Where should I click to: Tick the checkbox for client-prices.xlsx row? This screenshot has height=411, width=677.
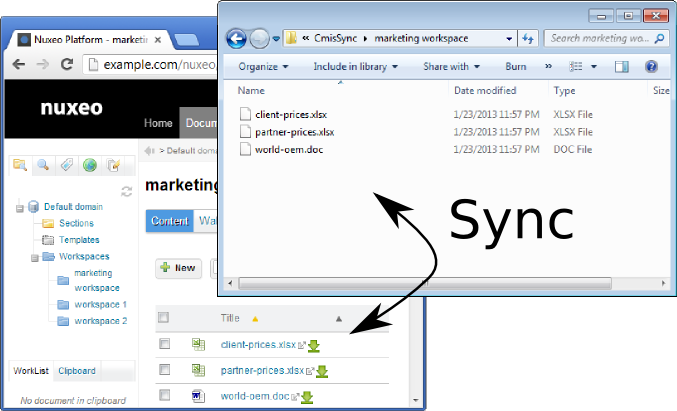click(x=165, y=344)
